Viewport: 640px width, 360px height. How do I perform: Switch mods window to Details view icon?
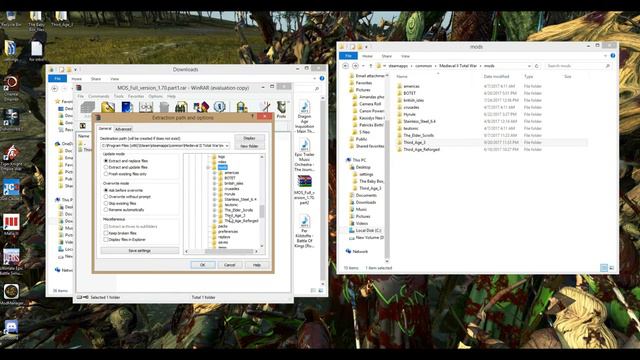pyautogui.click(x=604, y=268)
